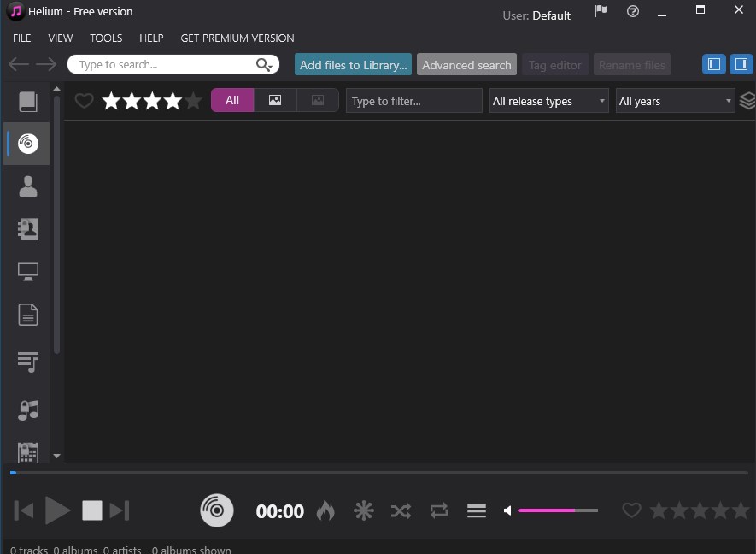Click the book-shaped Library sidebar icon

[28, 102]
